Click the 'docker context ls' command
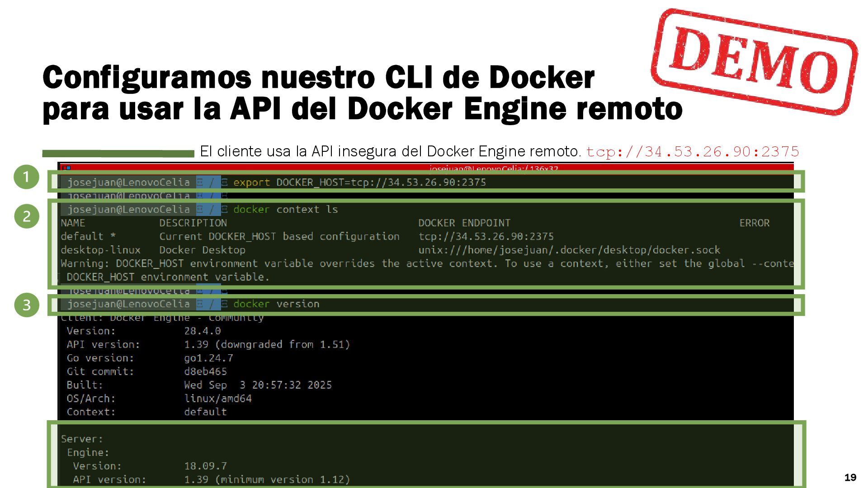 click(285, 210)
